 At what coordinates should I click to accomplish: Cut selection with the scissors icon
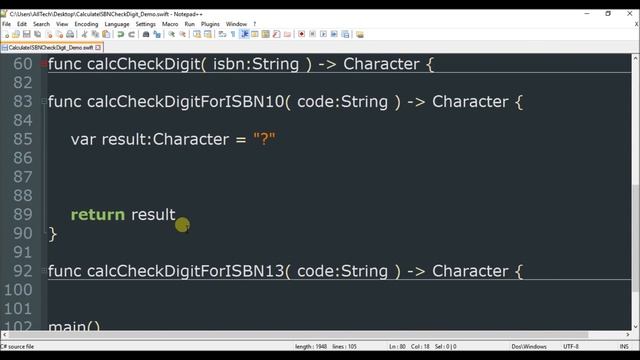84,35
